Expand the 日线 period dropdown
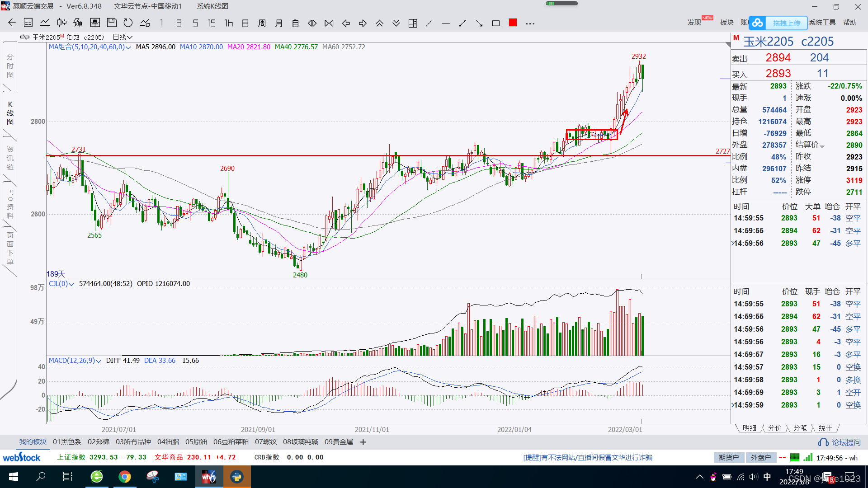868x488 pixels. pos(122,37)
